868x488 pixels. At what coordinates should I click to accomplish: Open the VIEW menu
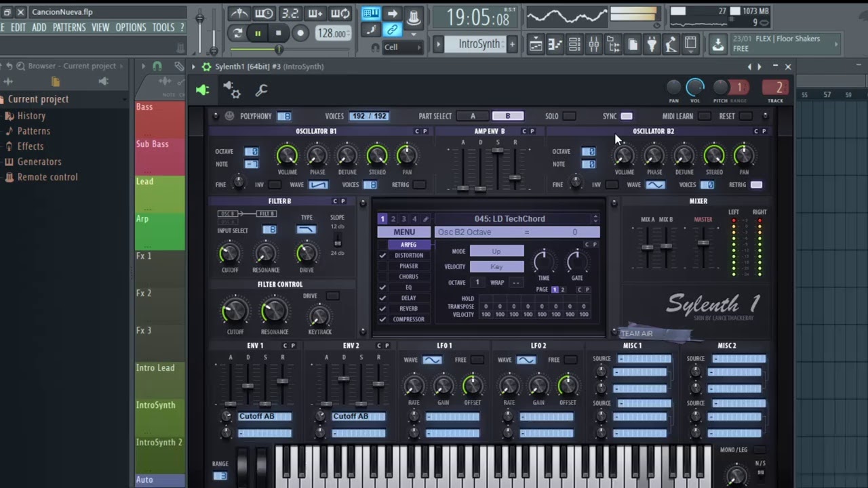(x=100, y=27)
